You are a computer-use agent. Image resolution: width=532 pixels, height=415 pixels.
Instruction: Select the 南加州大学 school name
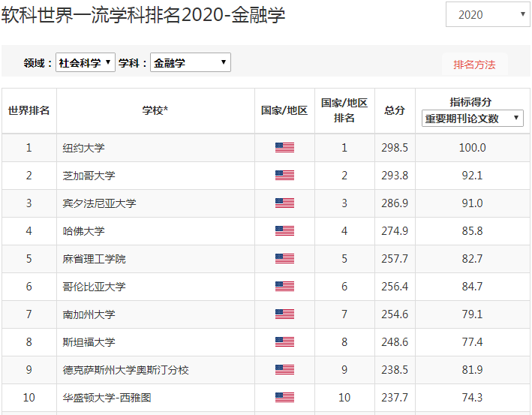click(89, 314)
